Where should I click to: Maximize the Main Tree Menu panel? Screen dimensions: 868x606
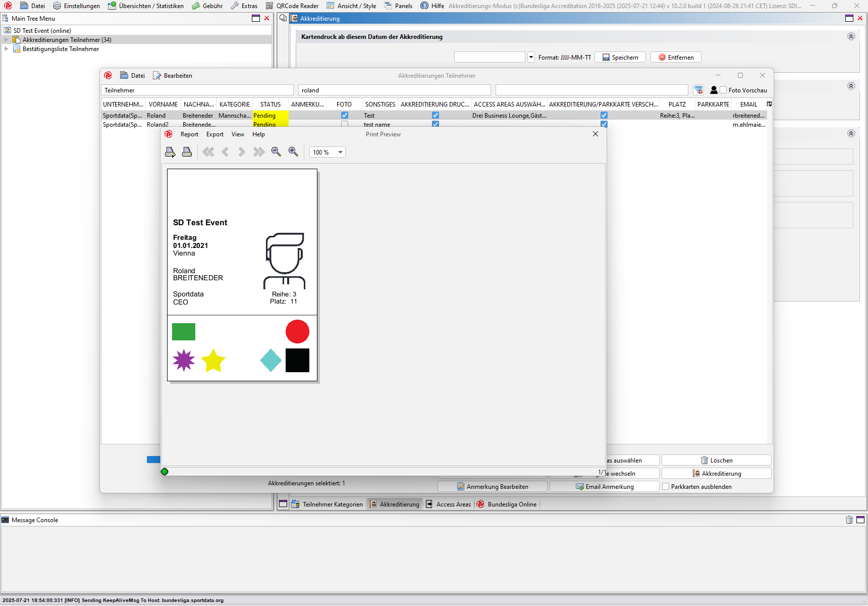(x=256, y=18)
